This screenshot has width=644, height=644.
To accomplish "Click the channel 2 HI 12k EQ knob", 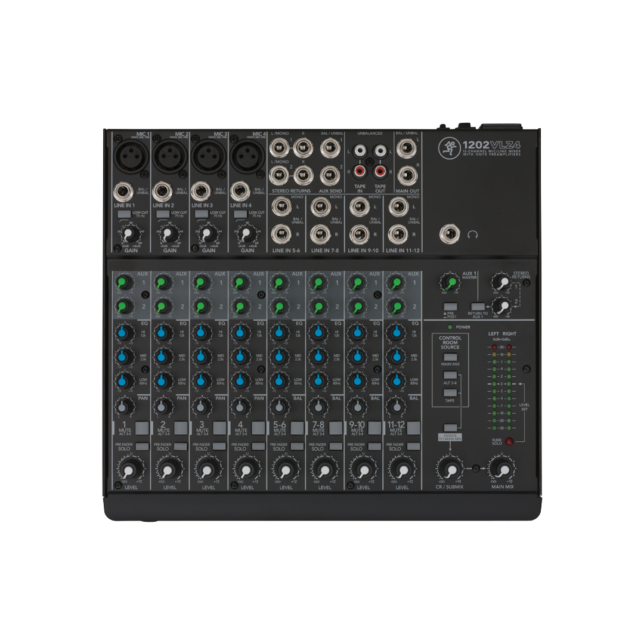I will tap(162, 332).
